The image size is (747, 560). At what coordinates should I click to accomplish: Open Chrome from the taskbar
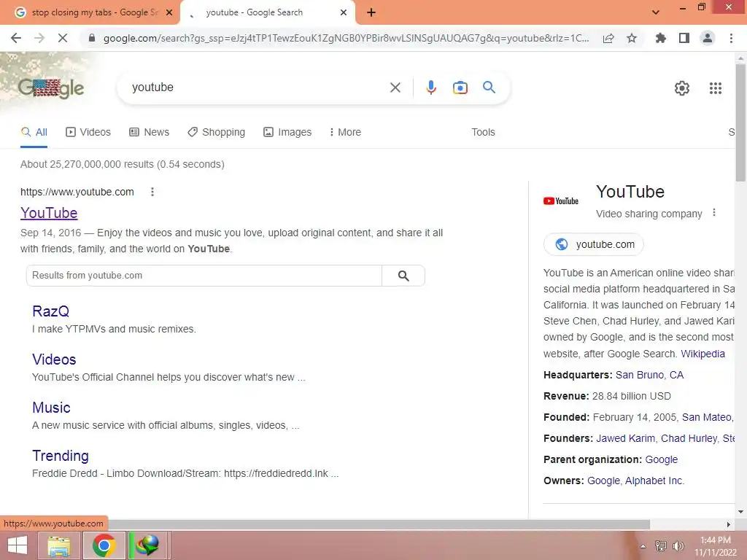point(104,545)
